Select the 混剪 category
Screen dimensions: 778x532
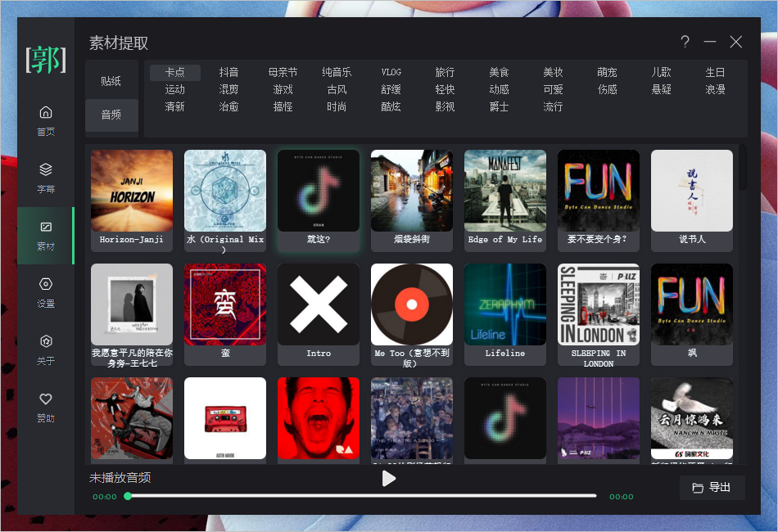(228, 90)
